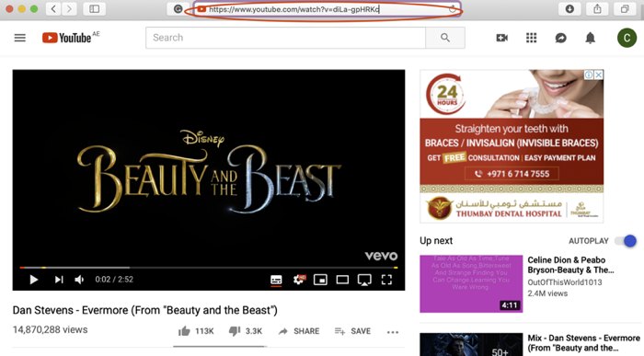Click the thumbs up like icon

point(184,331)
